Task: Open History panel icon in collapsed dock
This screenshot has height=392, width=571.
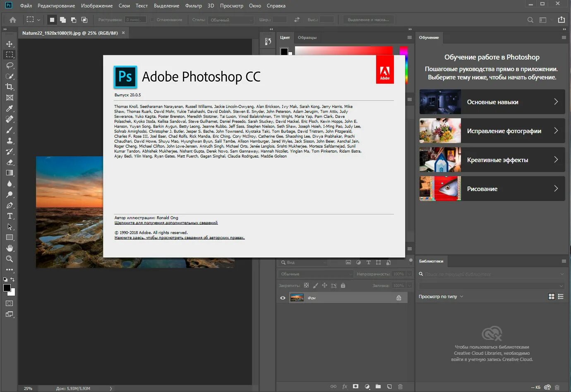Action: (x=268, y=41)
